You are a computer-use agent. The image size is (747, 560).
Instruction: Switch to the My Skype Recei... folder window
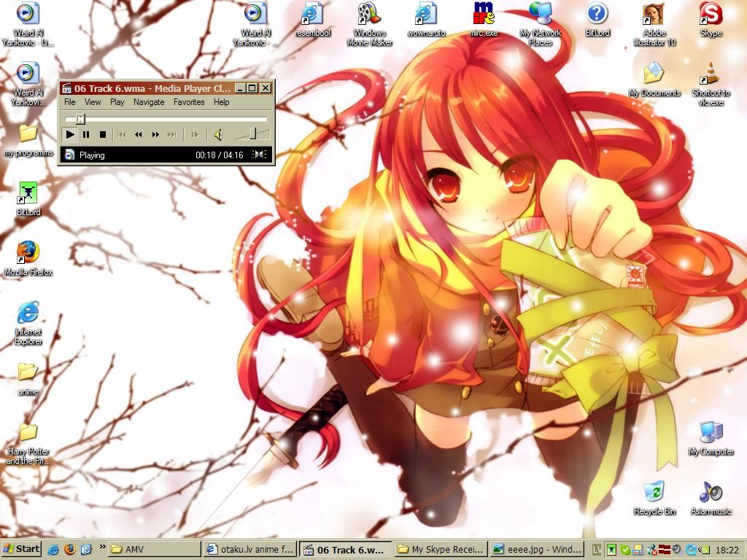[x=441, y=550]
